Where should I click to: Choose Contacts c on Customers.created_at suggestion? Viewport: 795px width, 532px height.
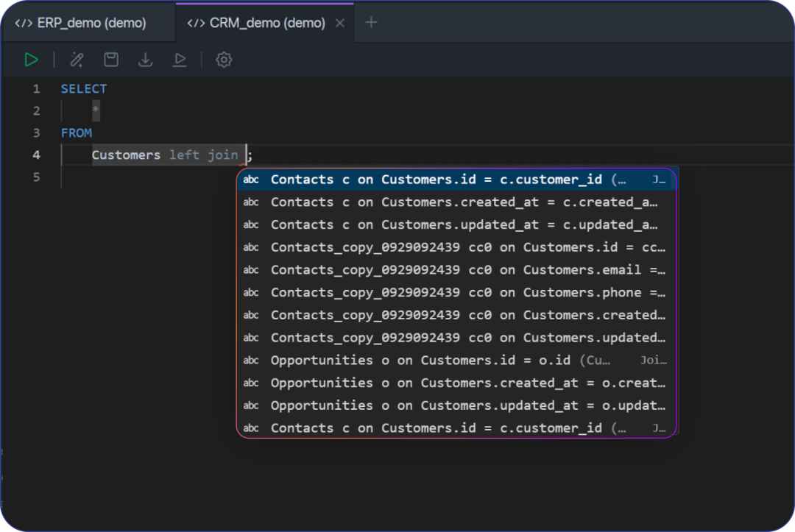click(456, 202)
